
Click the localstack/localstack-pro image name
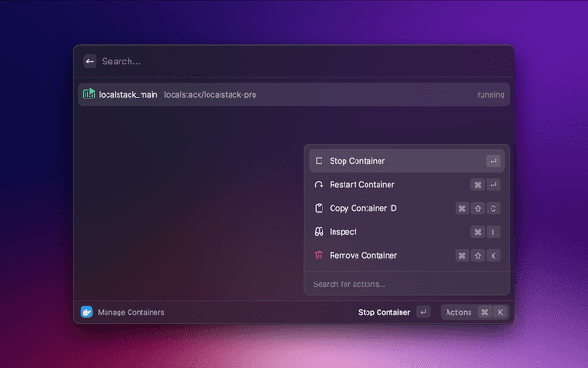pyautogui.click(x=210, y=95)
